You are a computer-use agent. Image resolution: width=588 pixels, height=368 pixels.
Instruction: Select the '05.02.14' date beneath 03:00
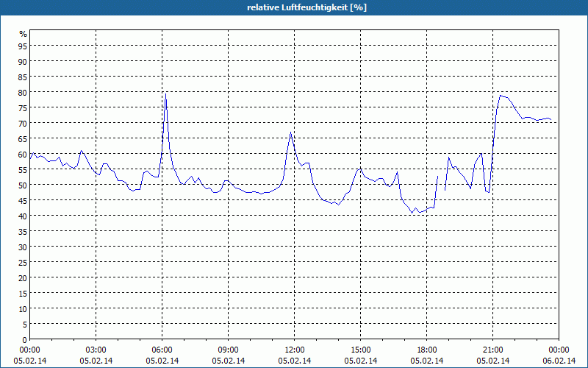[96, 361]
